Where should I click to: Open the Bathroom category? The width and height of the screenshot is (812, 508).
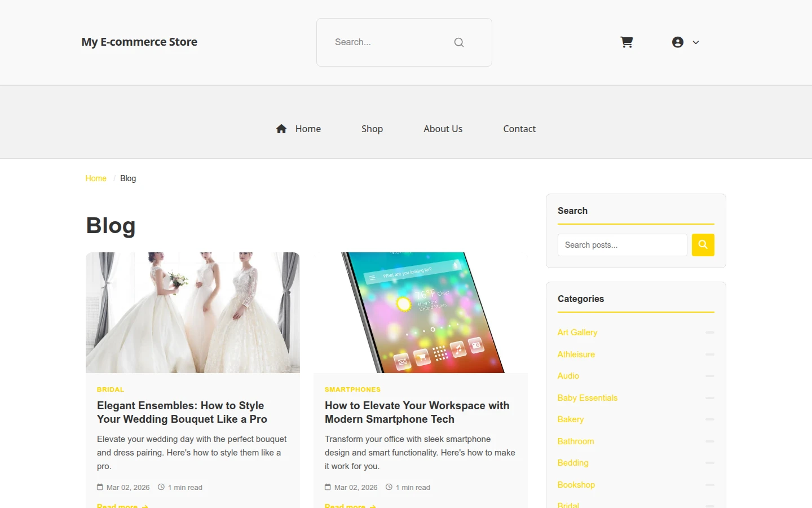pyautogui.click(x=576, y=441)
